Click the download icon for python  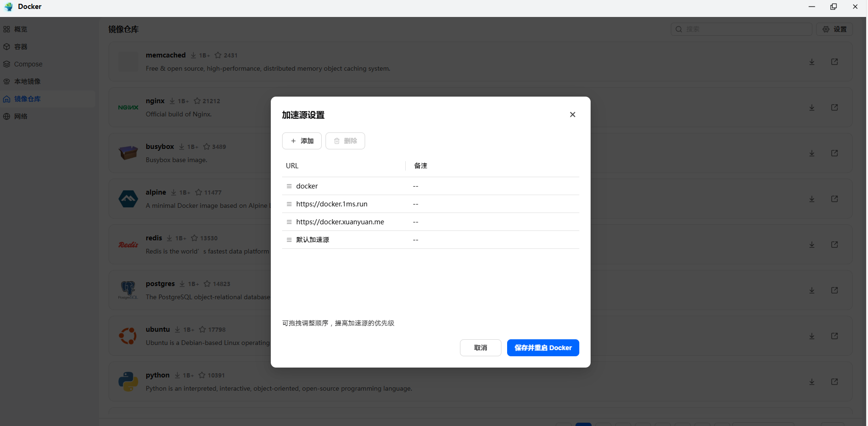coord(812,382)
